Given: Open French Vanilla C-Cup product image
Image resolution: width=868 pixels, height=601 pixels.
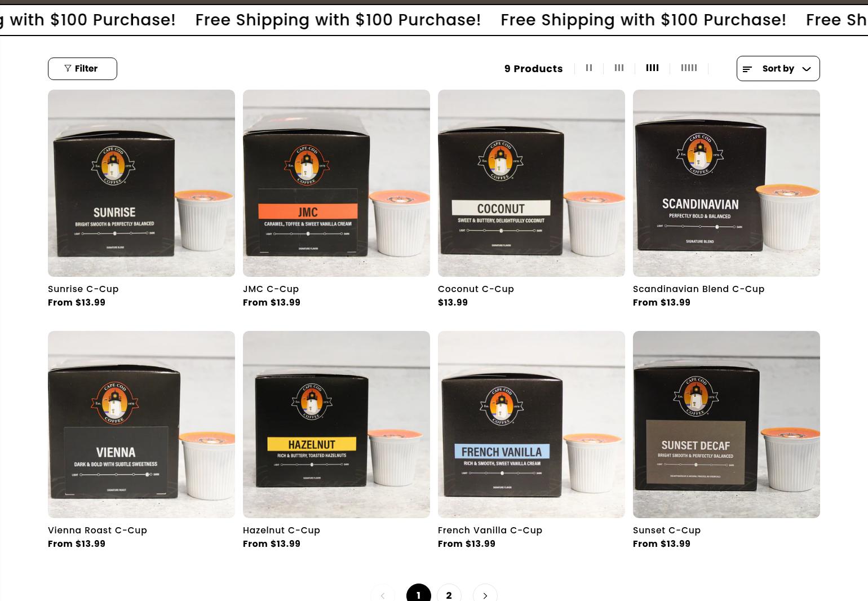Looking at the screenshot, I should pyautogui.click(x=532, y=425).
